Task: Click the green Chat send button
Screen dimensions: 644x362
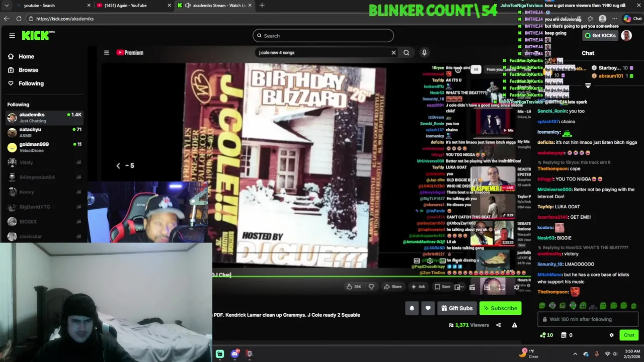Action: point(629,335)
